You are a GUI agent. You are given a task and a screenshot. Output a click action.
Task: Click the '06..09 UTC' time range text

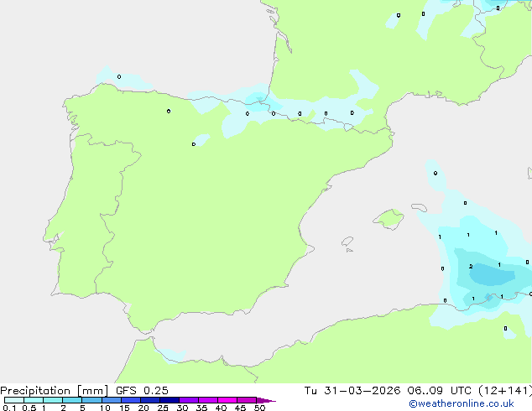click(x=439, y=391)
